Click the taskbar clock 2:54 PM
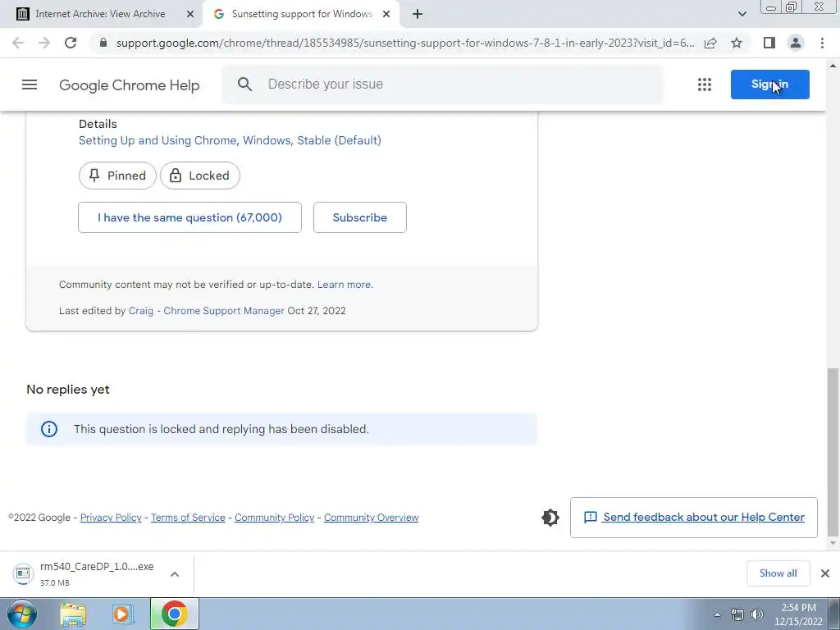 click(x=798, y=614)
